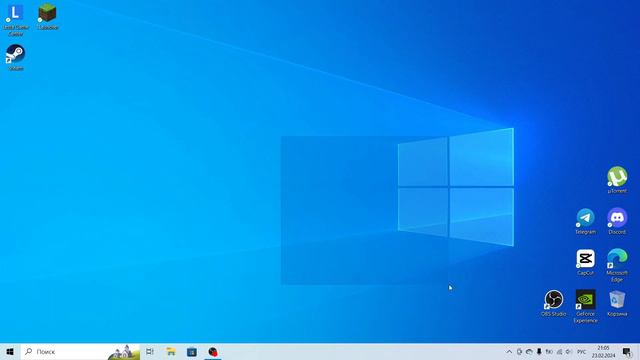The width and height of the screenshot is (640, 360).
Task: Open the clock and date flyout
Action: pos(603,351)
